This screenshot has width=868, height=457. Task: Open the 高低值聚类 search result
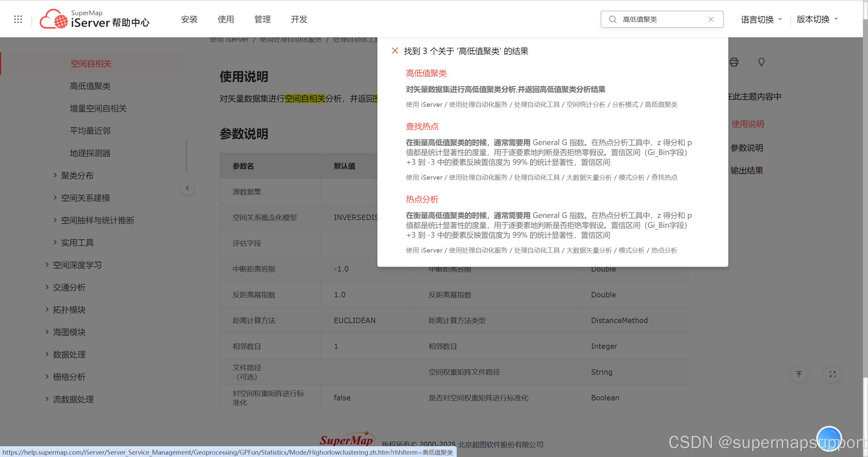(426, 73)
